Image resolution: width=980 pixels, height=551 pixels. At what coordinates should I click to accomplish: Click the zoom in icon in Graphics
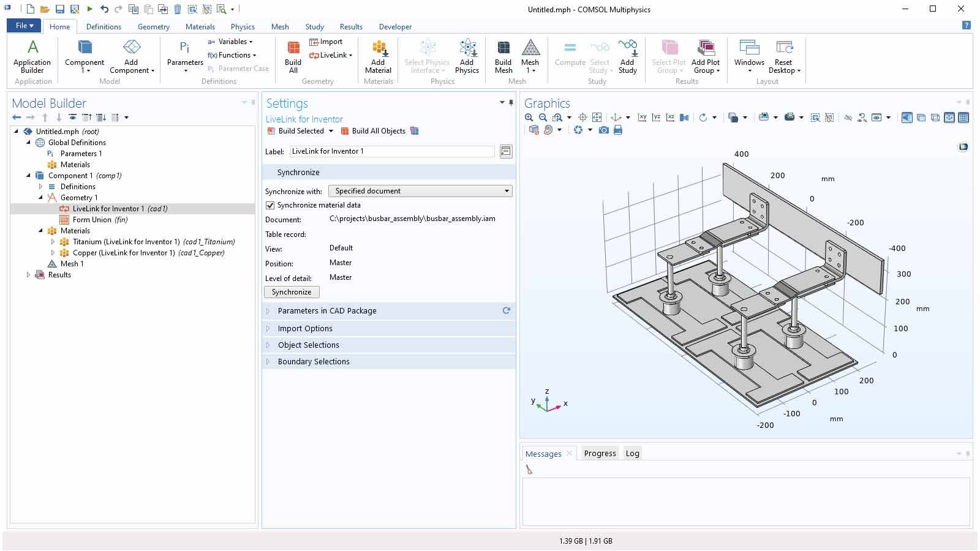coord(529,118)
